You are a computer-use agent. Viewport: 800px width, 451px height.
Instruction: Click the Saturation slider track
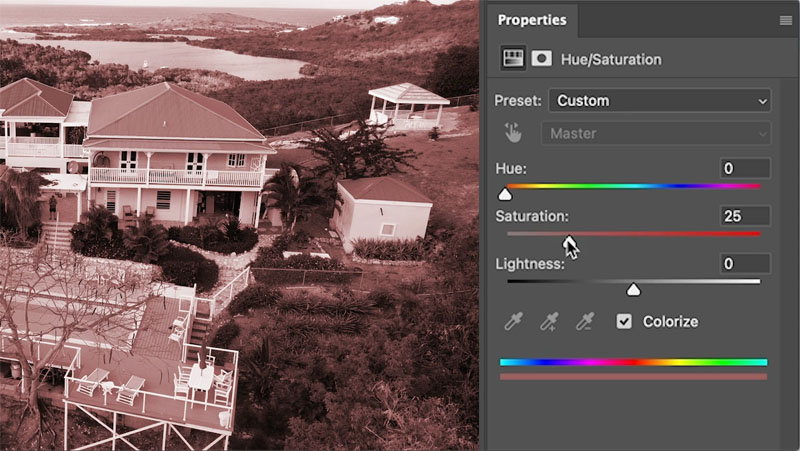[634, 234]
